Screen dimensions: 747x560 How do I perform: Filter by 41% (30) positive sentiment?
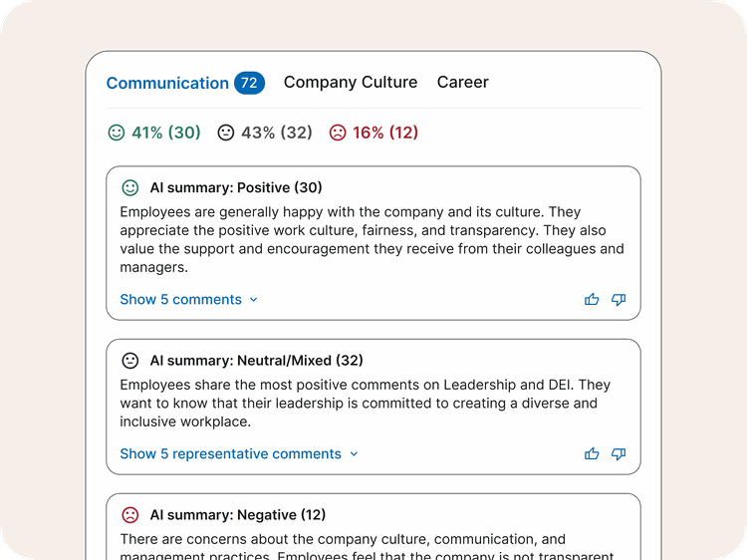click(x=165, y=133)
